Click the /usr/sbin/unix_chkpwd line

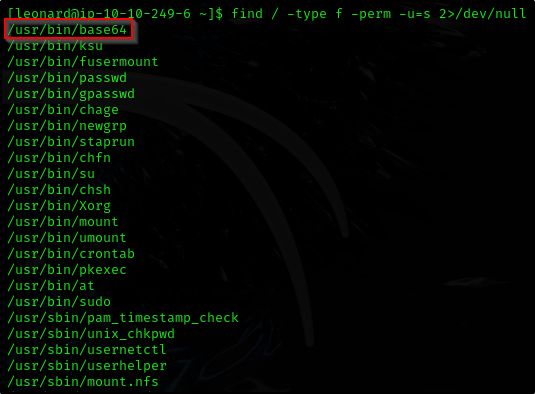(x=91, y=334)
